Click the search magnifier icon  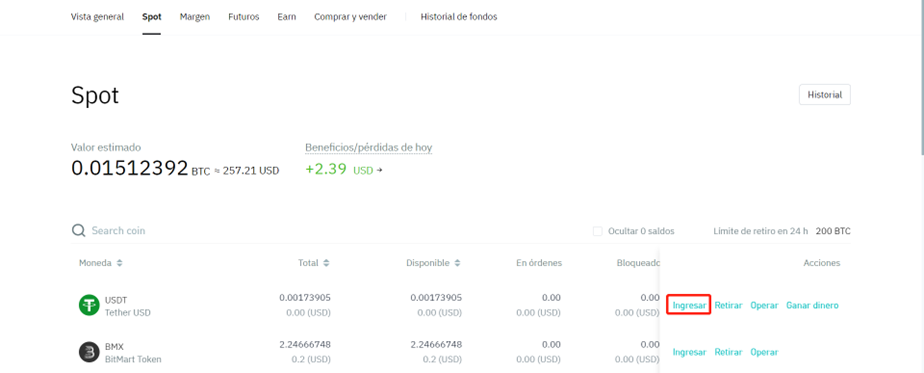(78, 230)
